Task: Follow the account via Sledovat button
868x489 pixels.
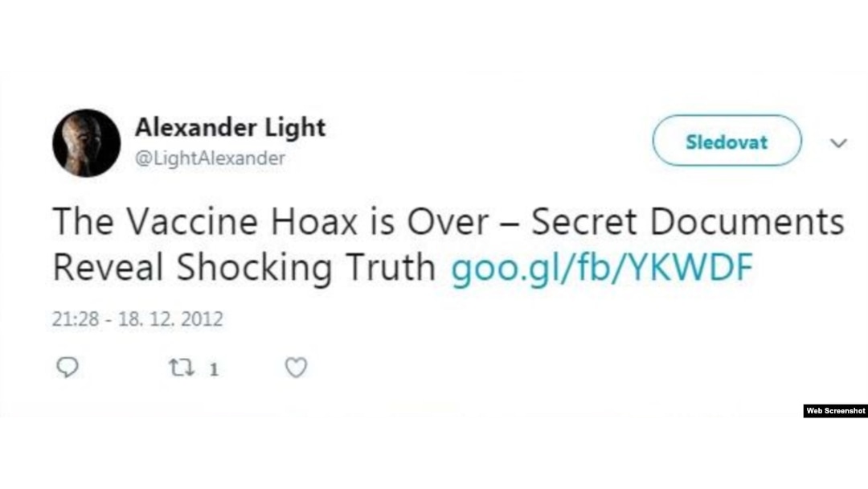Action: click(x=727, y=141)
